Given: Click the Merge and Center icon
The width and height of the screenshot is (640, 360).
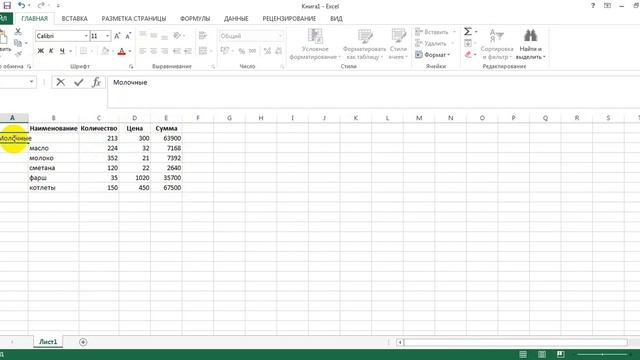Looking at the screenshot, I should tap(203, 51).
